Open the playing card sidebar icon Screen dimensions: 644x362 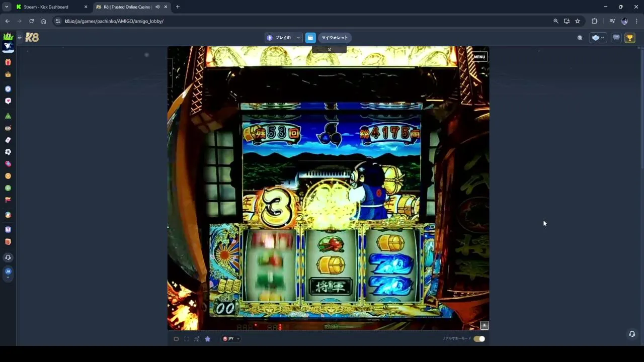pyautogui.click(x=8, y=140)
